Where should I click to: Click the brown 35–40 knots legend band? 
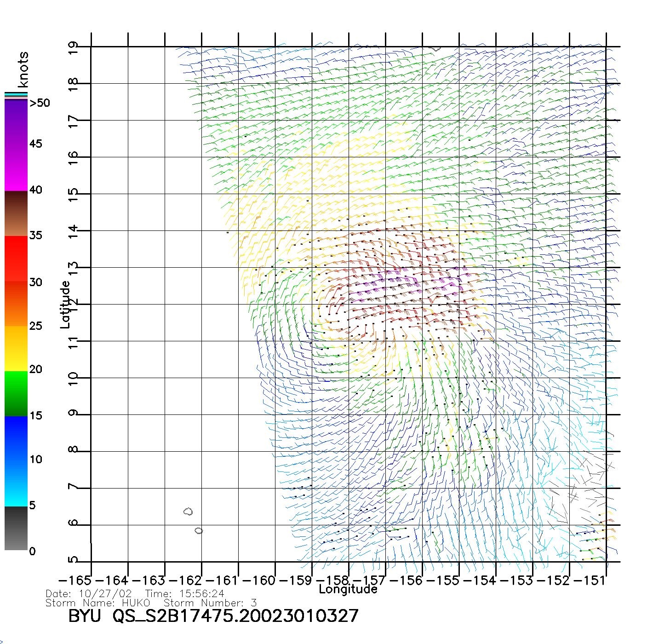point(16,214)
